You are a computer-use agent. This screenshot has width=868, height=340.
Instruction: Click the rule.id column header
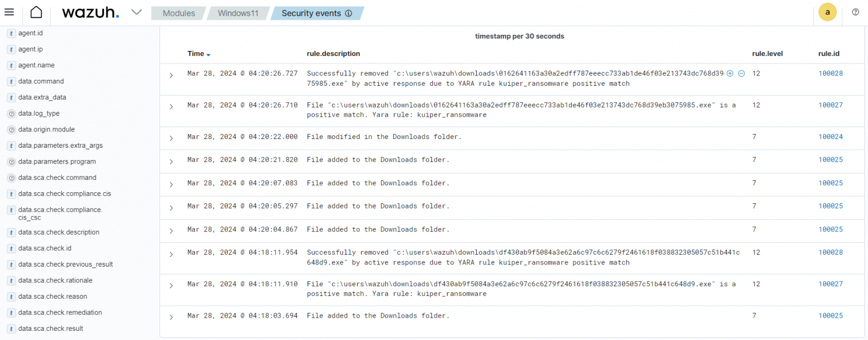828,54
